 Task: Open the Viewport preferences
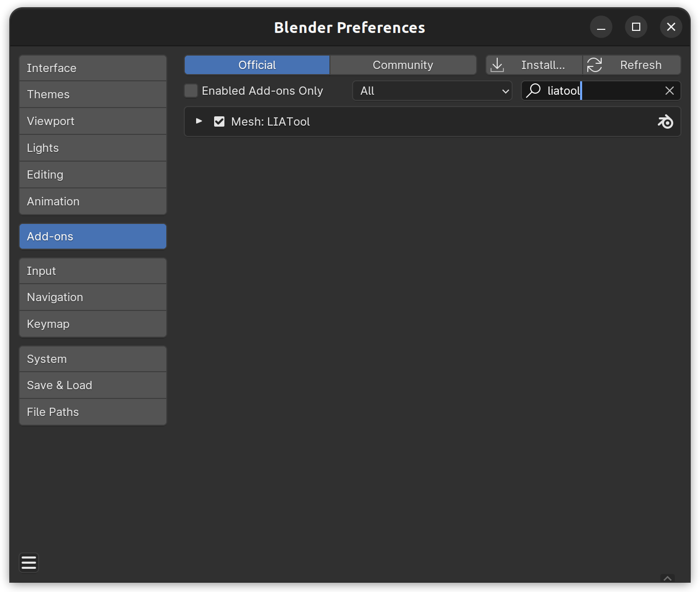93,121
